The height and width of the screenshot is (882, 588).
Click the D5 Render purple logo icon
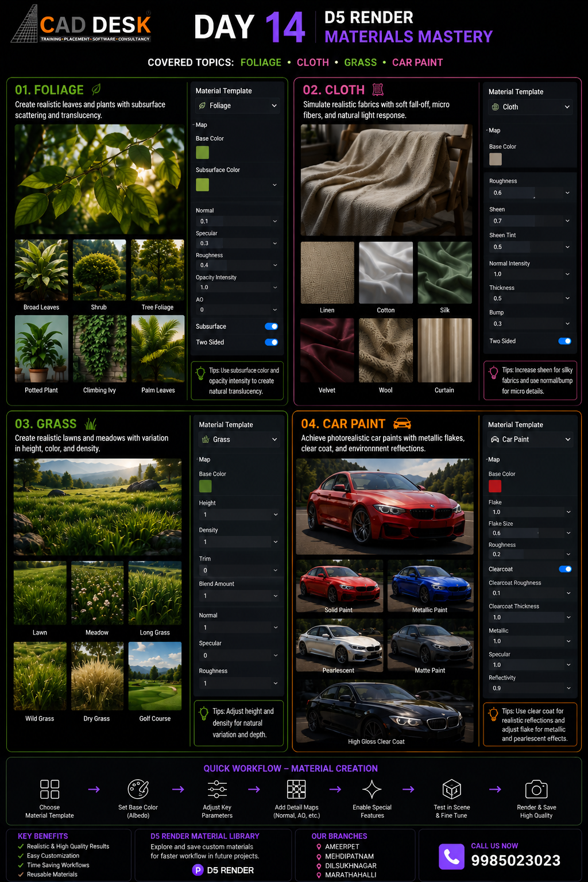[x=198, y=870]
